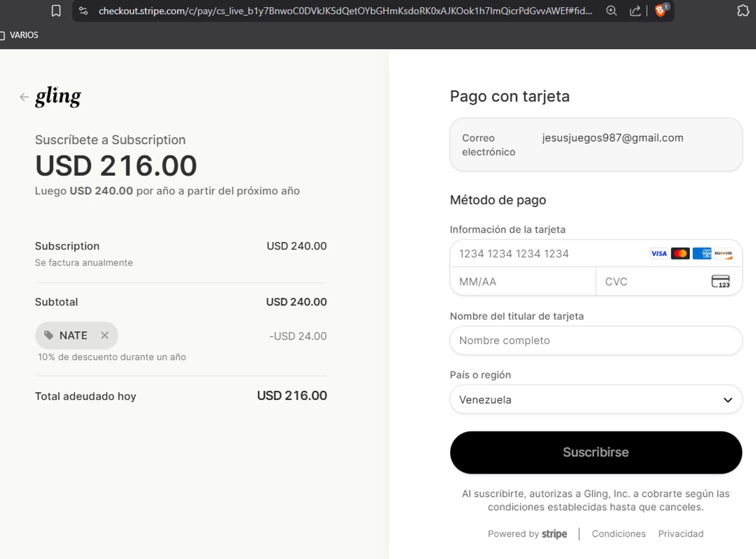Click the Gling, Inc. authorization notice
The image size is (756, 559).
(x=596, y=500)
